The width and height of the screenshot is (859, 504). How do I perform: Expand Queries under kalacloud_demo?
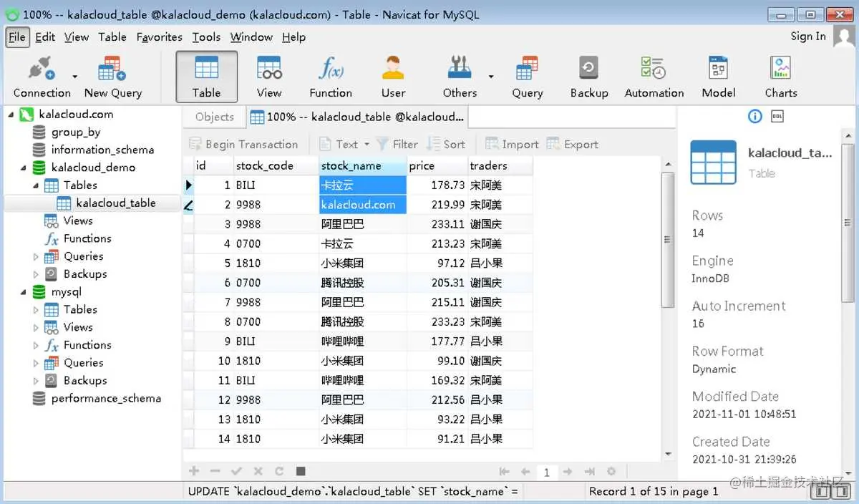36,256
